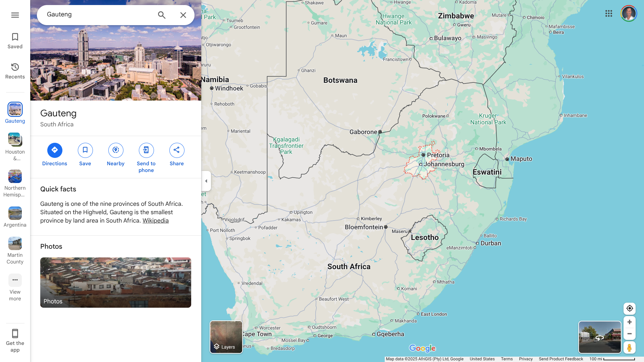Click the search magnifier icon
Image resolution: width=644 pixels, height=362 pixels.
pyautogui.click(x=162, y=15)
